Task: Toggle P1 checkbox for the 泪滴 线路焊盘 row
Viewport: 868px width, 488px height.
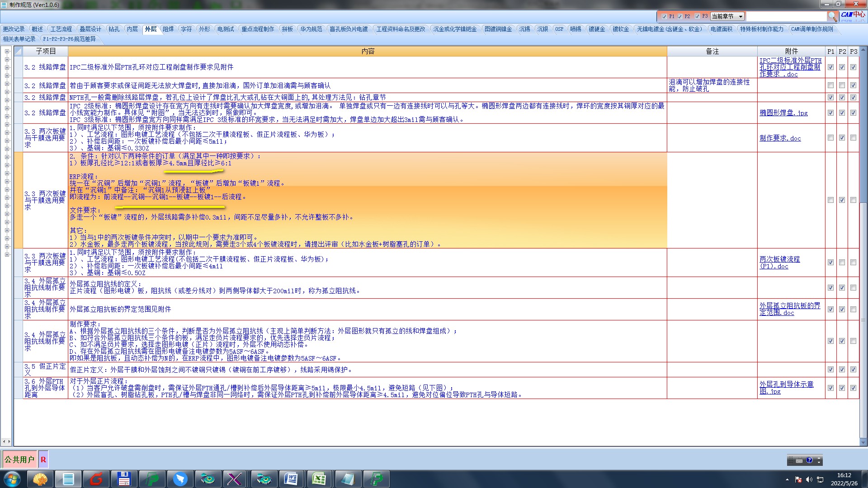Action: tap(830, 85)
